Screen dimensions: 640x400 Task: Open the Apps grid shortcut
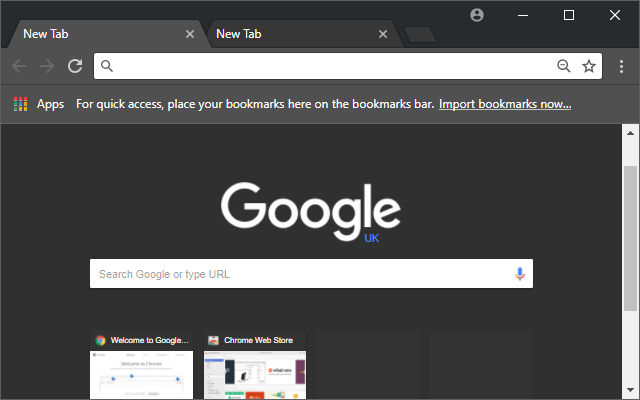point(39,104)
